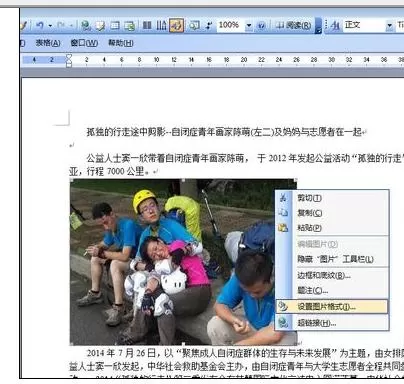Open the undo history dropdown arrow
Screen dimensions: 404x384
pyautogui.click(x=50, y=26)
